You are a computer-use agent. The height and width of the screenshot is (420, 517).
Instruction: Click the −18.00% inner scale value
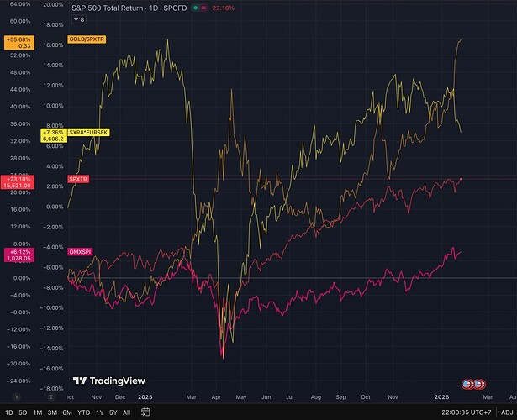[51, 388]
